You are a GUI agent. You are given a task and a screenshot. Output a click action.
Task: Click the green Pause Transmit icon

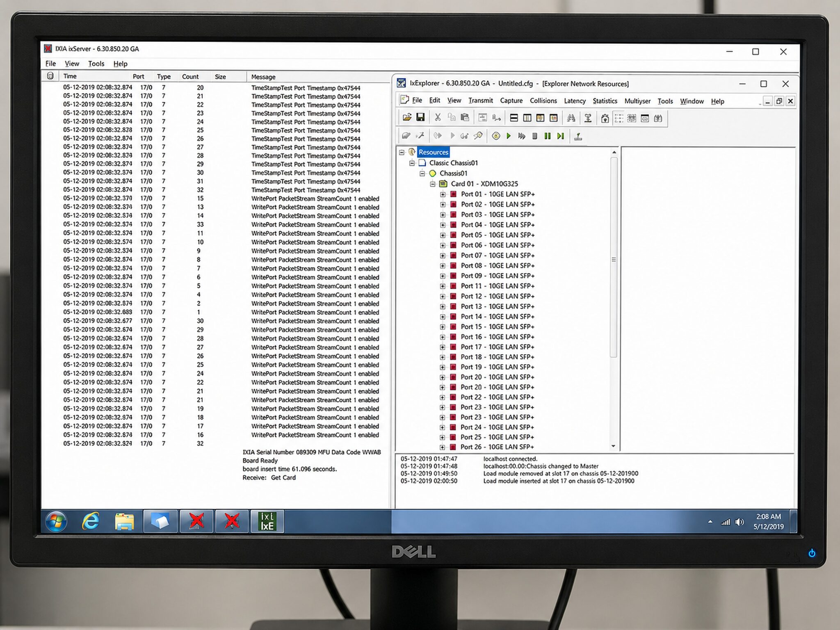(547, 136)
